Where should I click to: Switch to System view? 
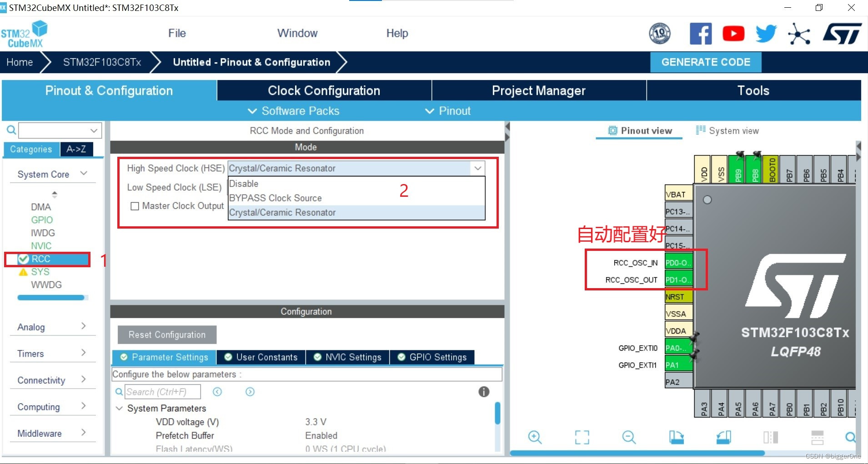coord(728,131)
